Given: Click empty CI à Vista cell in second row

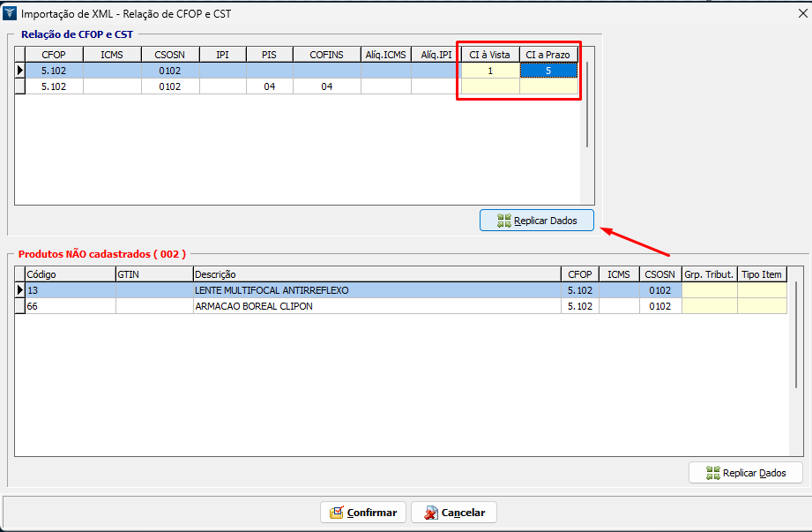Looking at the screenshot, I should [x=490, y=86].
